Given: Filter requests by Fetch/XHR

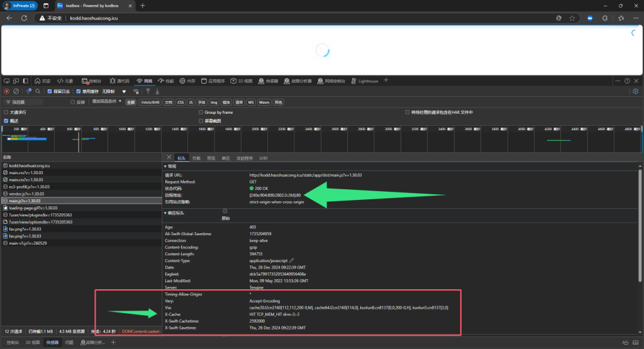Looking at the screenshot, I should tap(150, 102).
